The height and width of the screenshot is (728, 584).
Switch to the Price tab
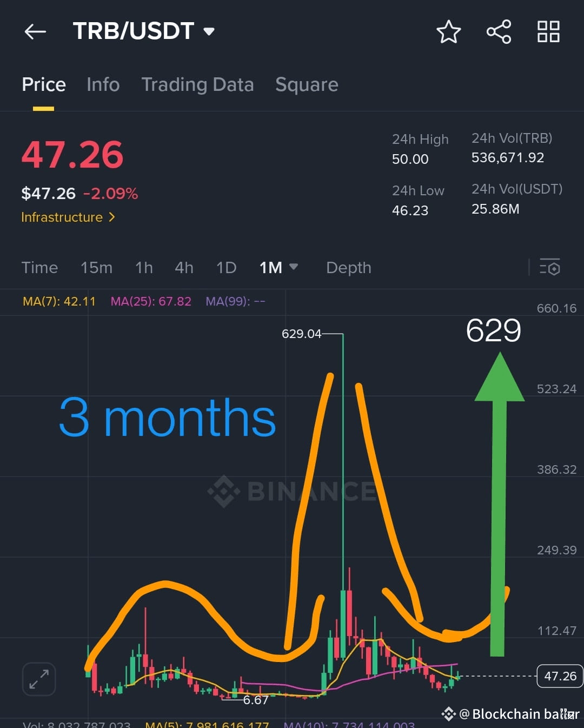coord(44,84)
